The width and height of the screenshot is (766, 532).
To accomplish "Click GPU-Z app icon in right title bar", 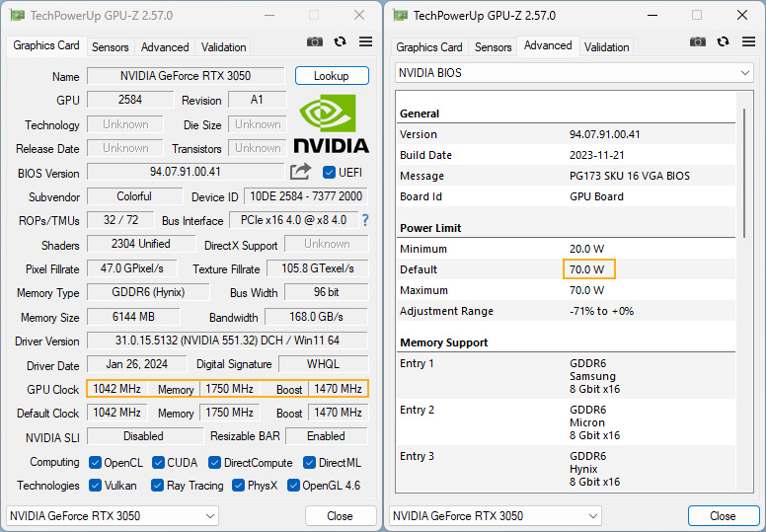I will pyautogui.click(x=401, y=15).
